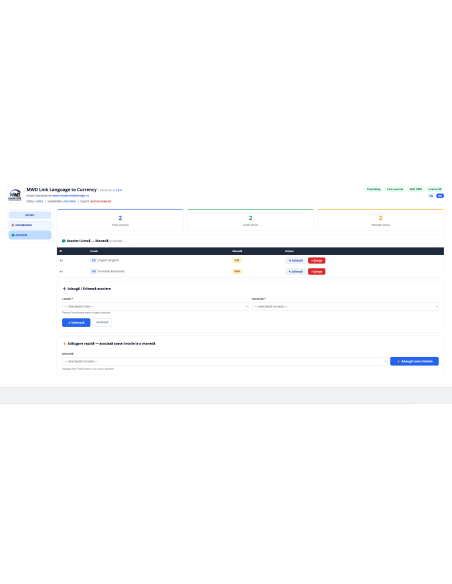452x584 pixels.
Task: Delete the English language association
Action: click(316, 260)
